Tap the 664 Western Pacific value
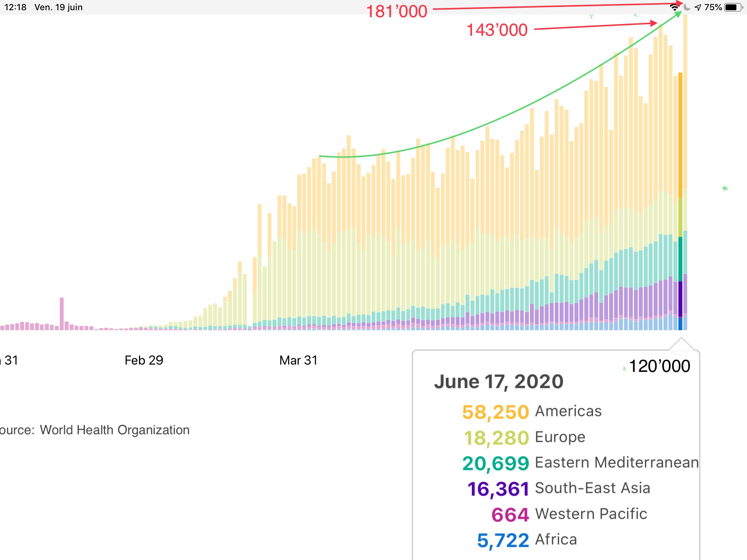This screenshot has width=747, height=560. pyautogui.click(x=510, y=515)
